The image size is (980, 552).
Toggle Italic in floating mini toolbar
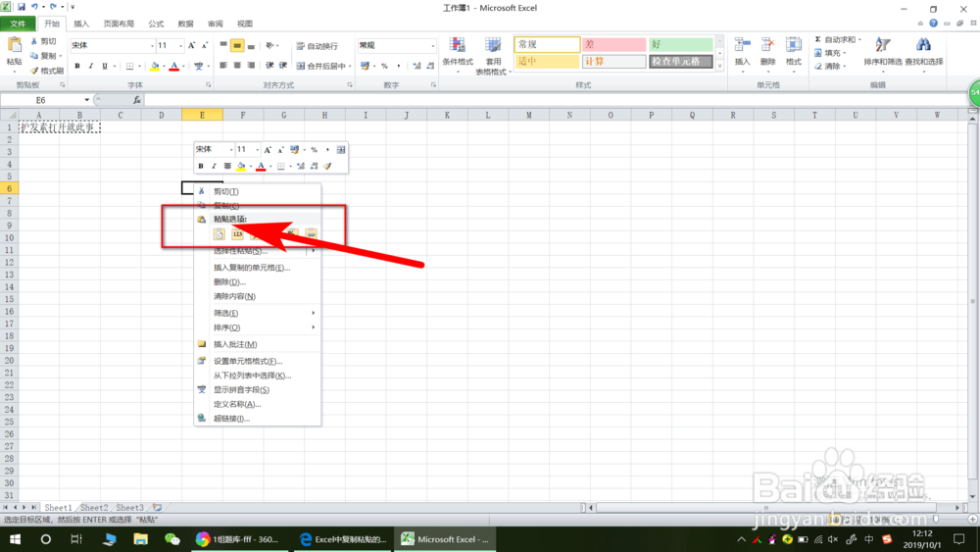[x=214, y=167]
